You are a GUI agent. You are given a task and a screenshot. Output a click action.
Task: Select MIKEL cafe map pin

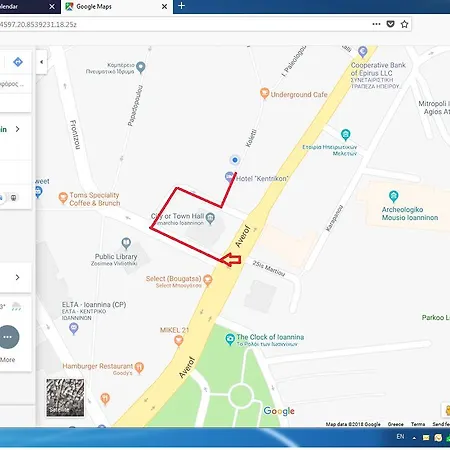coord(179,340)
